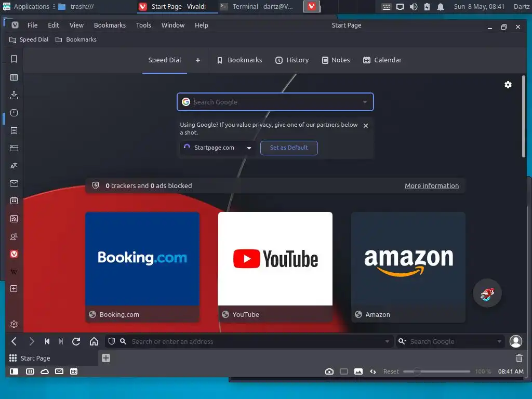Toggle the side panel visibility
The height and width of the screenshot is (399, 532).
(x=14, y=371)
